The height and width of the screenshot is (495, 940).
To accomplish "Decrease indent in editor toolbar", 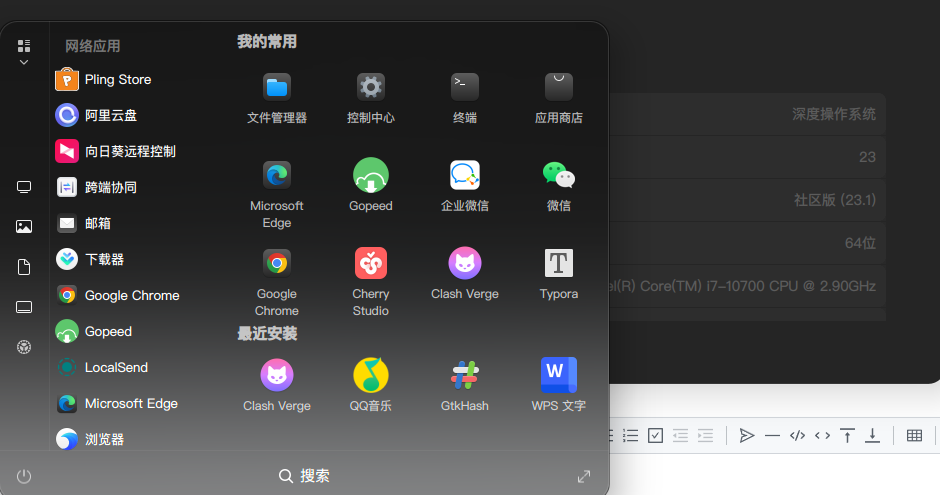I will click(x=680, y=436).
